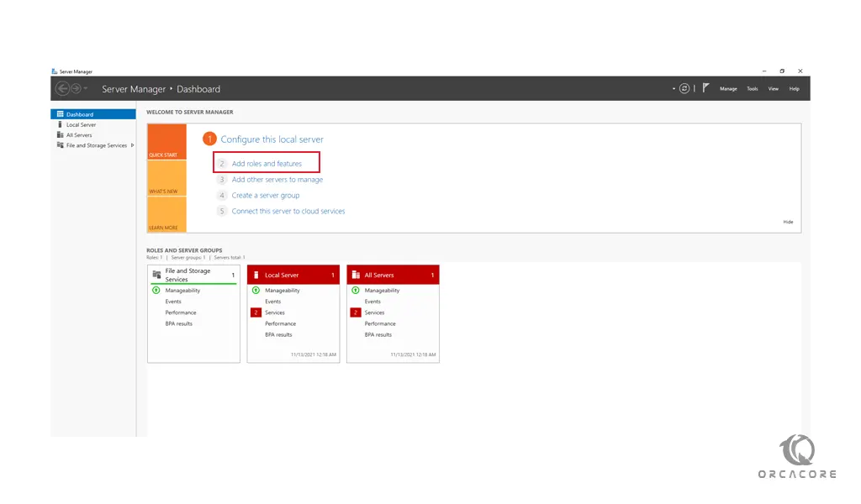Open the All Servers tile header
The image size is (861, 504).
pyautogui.click(x=394, y=275)
